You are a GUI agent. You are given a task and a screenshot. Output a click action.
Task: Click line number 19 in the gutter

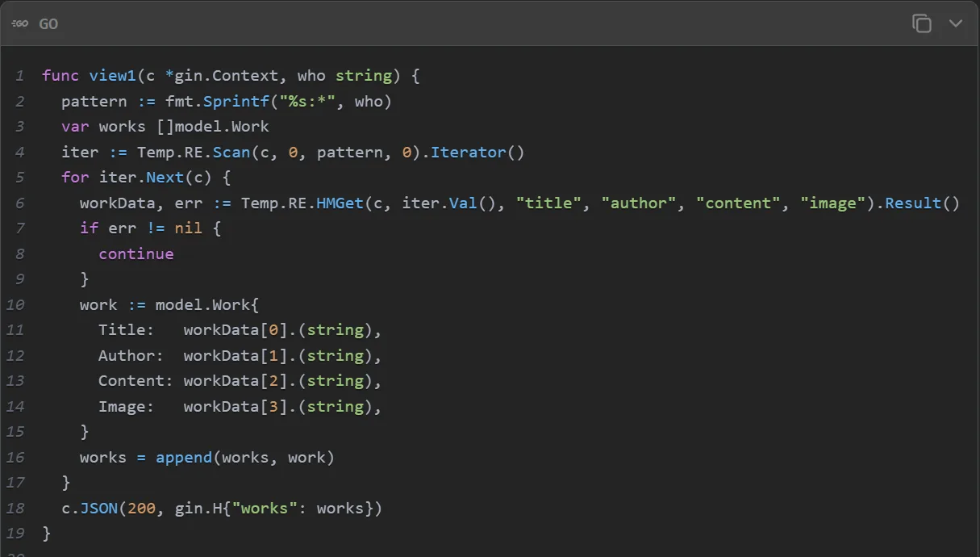(15, 534)
